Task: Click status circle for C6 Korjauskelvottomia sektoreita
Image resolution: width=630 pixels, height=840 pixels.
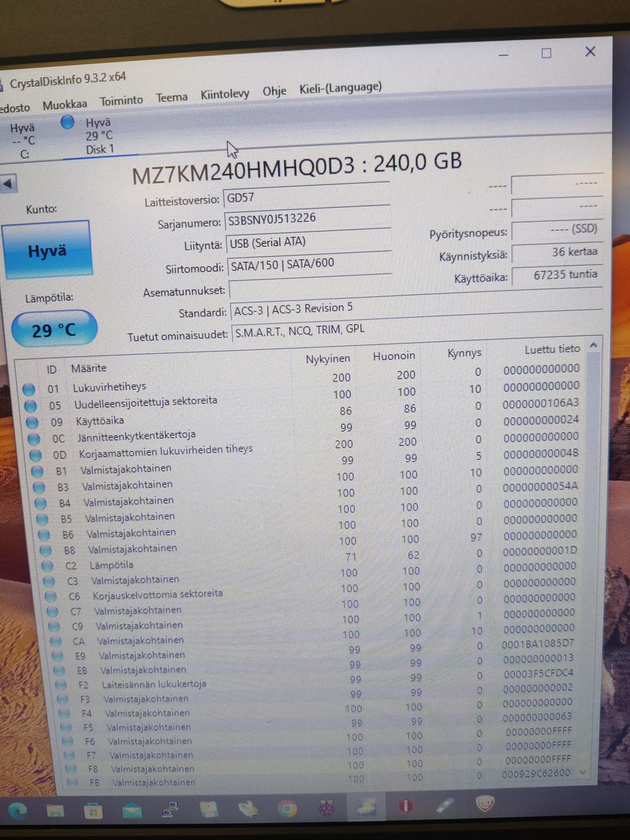Action: (51, 597)
